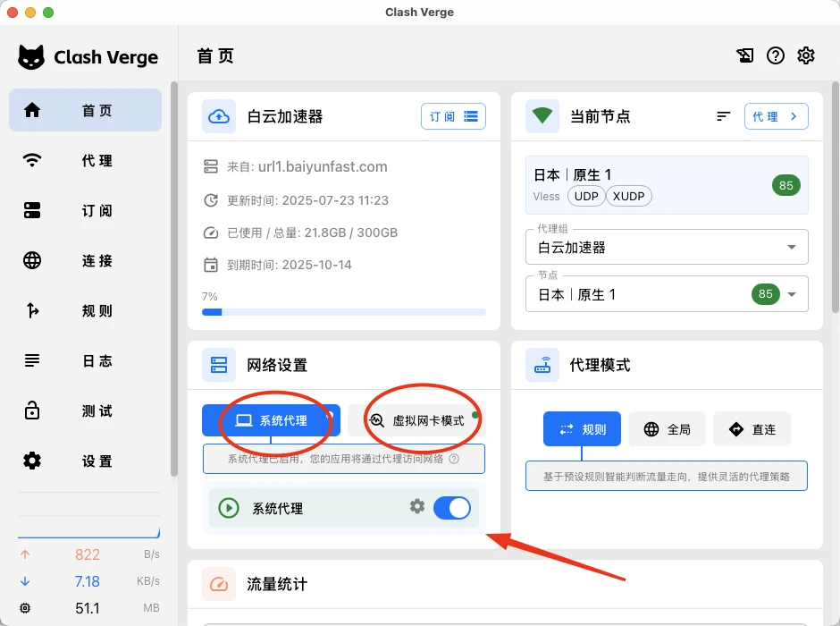840x626 pixels.
Task: Switch to the 虚拟网卡模式 tab
Action: coord(422,419)
